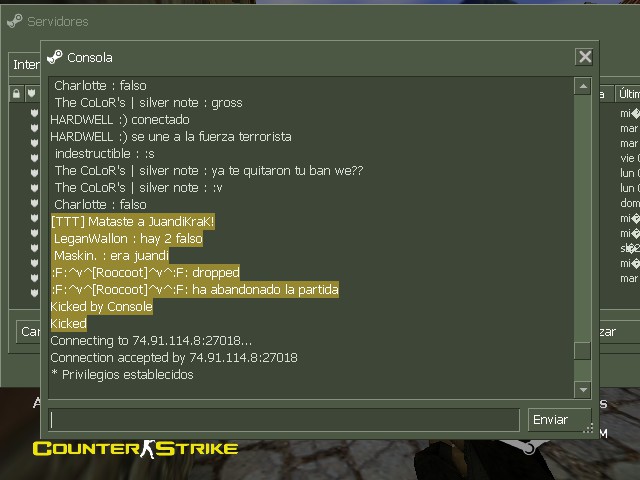Image resolution: width=640 pixels, height=480 pixels.
Task: Select the 'Kicked by Console' line
Action: pyautogui.click(x=102, y=307)
